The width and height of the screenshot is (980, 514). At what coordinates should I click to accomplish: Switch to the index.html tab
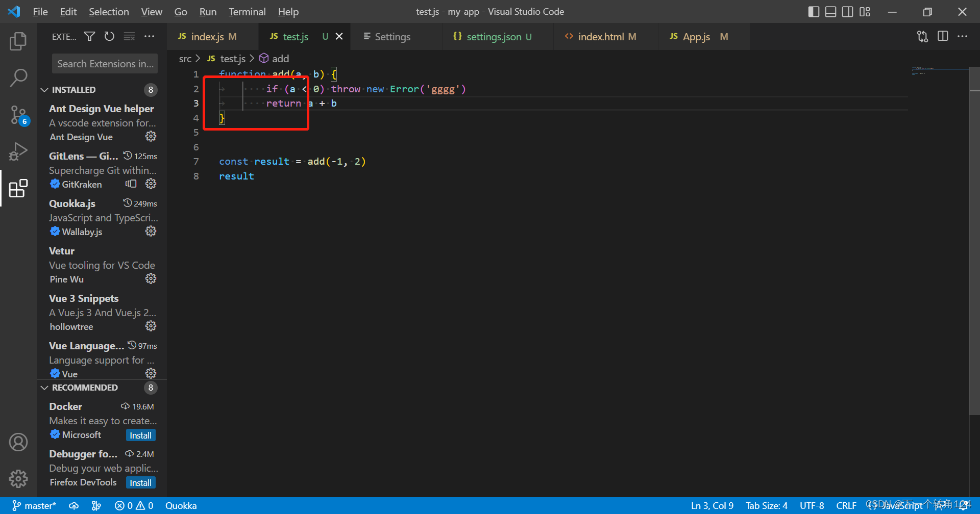[606, 37]
